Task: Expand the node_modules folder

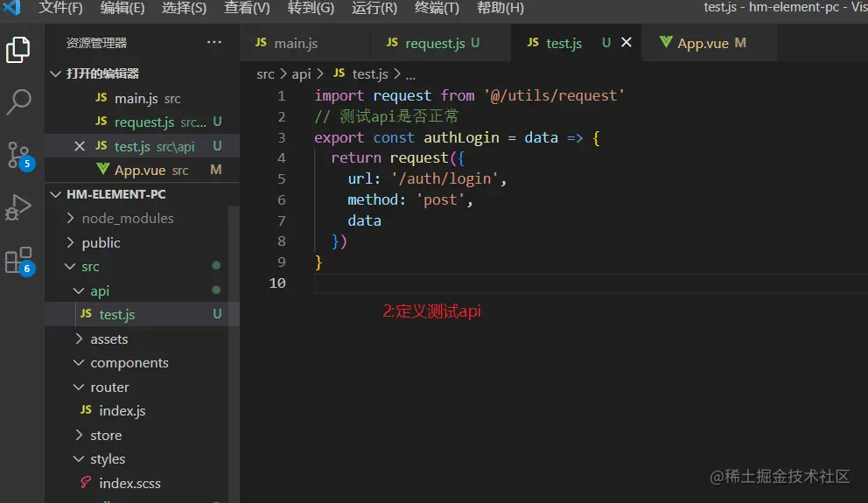Action: 137,218
